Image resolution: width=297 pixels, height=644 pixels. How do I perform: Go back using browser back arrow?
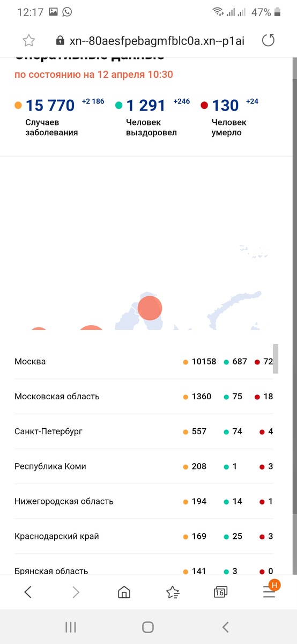pos(28,592)
